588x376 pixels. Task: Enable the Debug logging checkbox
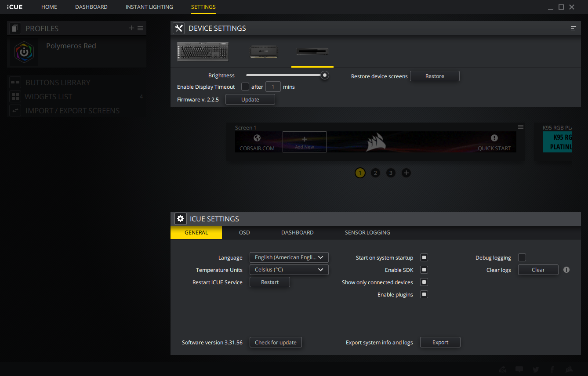(522, 257)
